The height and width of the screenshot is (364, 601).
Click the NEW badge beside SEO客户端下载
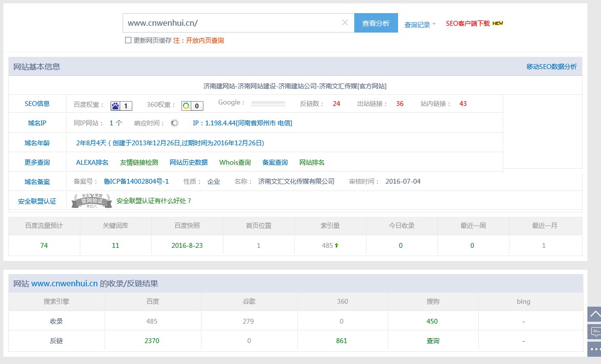[x=498, y=21]
